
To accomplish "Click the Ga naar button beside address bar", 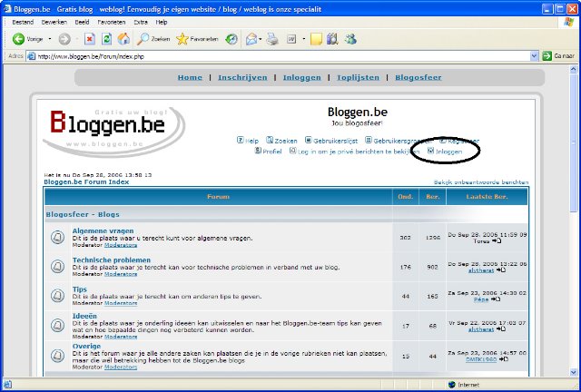I will pyautogui.click(x=558, y=56).
